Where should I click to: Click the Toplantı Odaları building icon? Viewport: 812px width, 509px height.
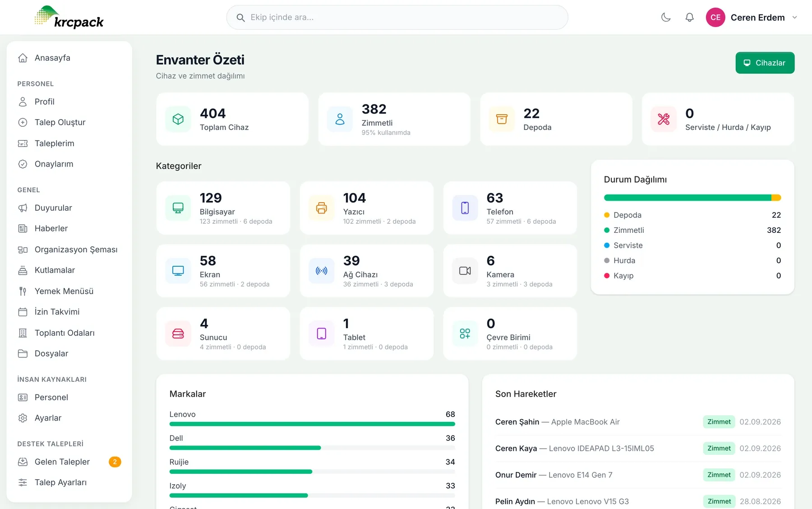[23, 333]
